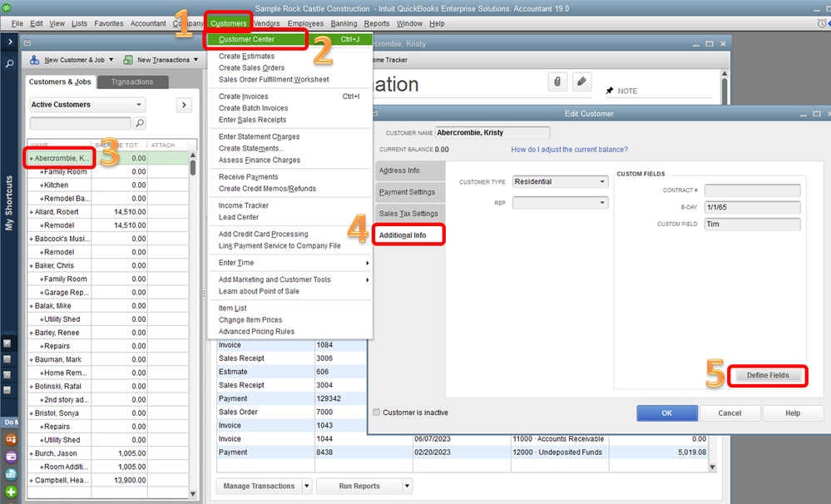The height and width of the screenshot is (504, 831).
Task: Click the Customer Name field
Action: click(x=492, y=133)
